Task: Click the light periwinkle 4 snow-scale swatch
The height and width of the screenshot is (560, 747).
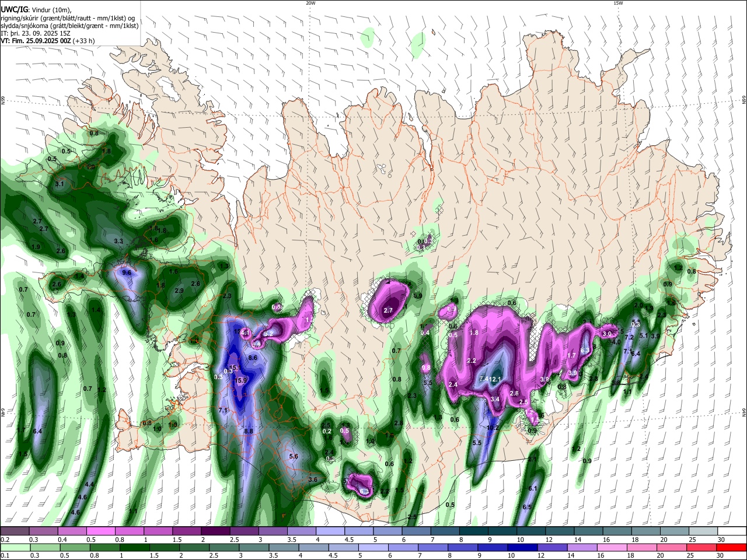Action: [330, 531]
